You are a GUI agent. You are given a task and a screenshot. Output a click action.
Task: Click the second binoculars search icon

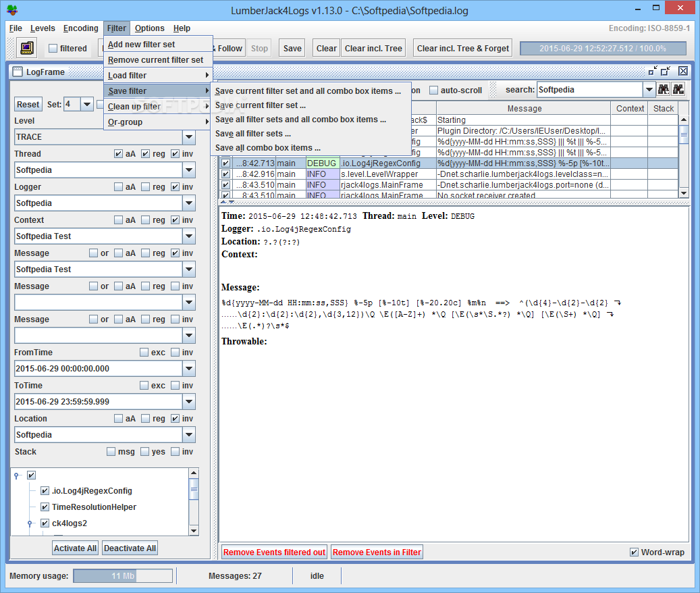678,89
